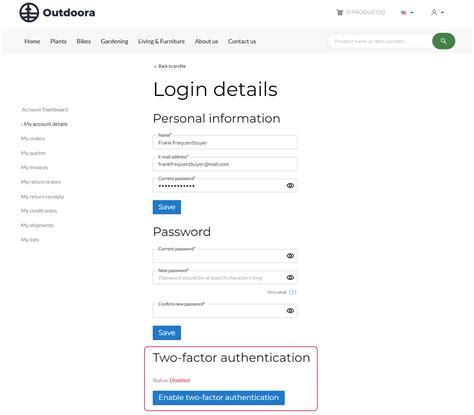The width and height of the screenshot is (474, 415).
Task: Click password strength help icon
Action: pos(292,292)
